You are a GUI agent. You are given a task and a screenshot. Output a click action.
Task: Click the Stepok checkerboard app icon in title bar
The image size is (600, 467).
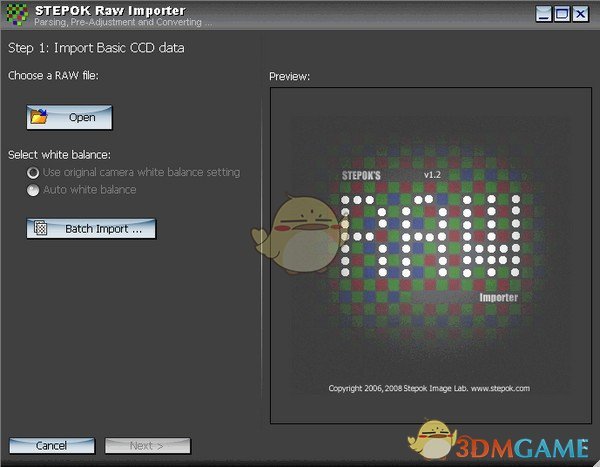tap(17, 15)
